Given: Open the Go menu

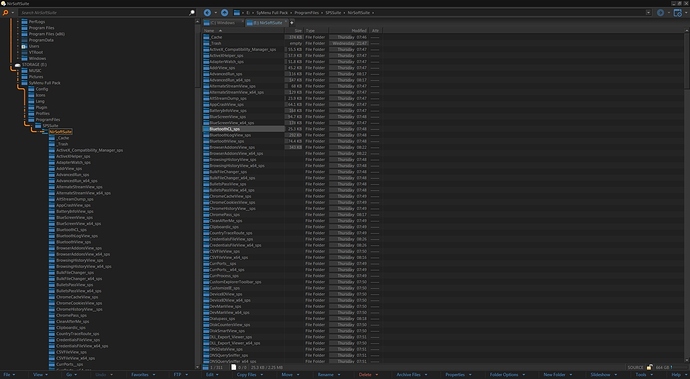Looking at the screenshot, I should coord(71,375).
